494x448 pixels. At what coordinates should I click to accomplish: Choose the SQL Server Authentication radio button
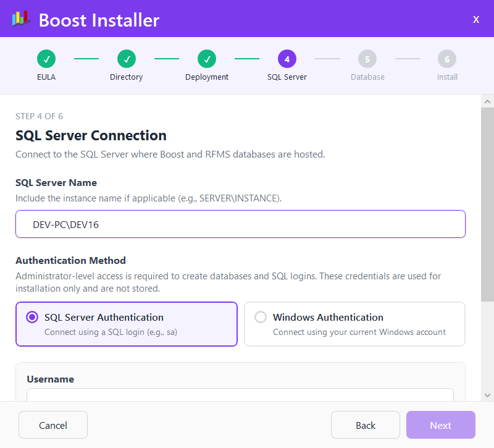coord(32,317)
